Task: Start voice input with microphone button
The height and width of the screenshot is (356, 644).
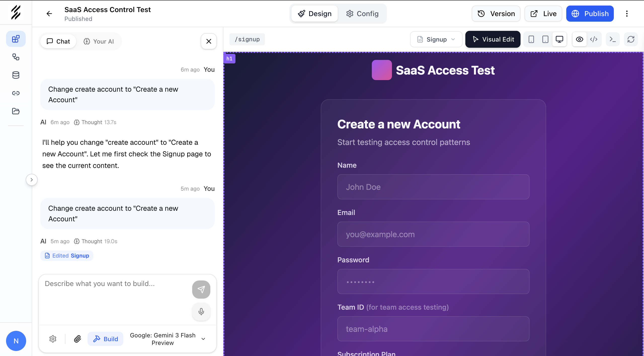Action: pos(201,312)
